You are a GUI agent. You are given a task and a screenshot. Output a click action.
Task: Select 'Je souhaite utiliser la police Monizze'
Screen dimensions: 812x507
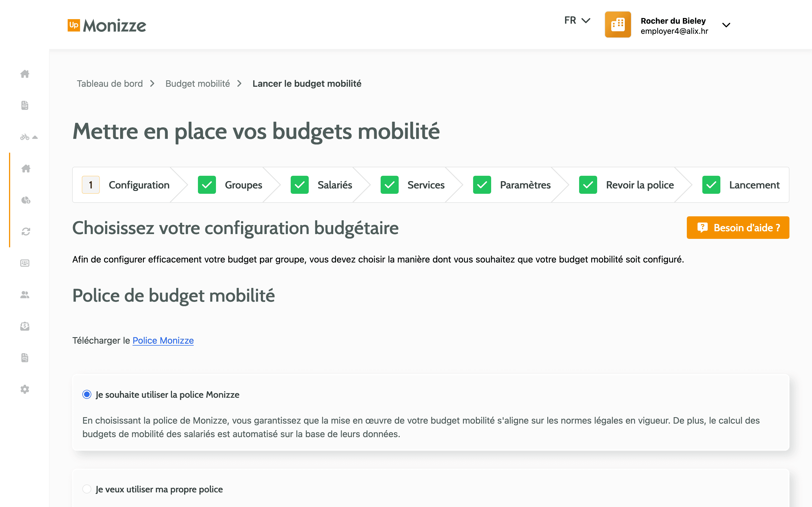click(87, 395)
